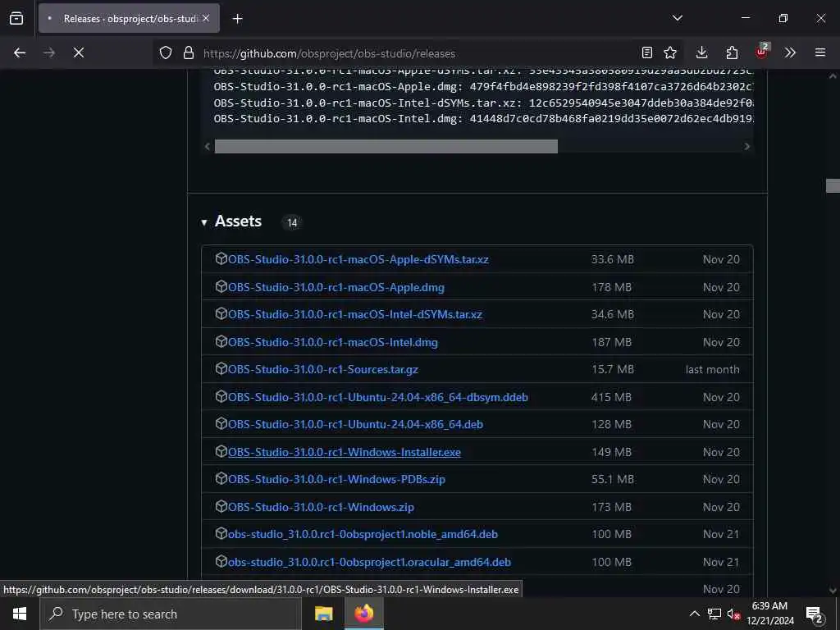Toggle reader view icon
Viewport: 840px width, 630px height.
click(x=647, y=52)
